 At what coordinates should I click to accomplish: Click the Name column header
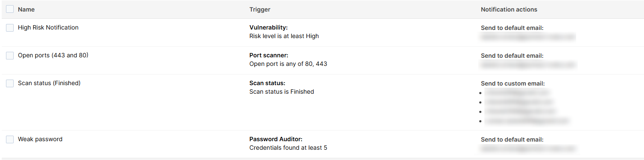pyautogui.click(x=26, y=9)
